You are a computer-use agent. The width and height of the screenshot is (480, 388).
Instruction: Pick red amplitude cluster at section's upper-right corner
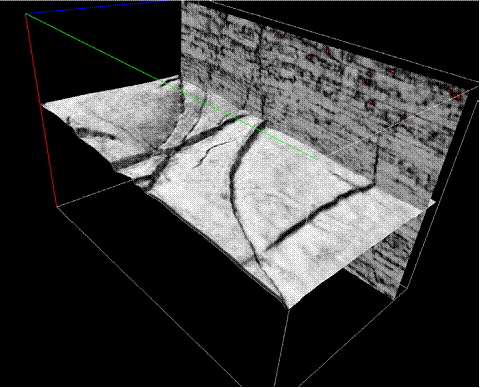click(458, 96)
